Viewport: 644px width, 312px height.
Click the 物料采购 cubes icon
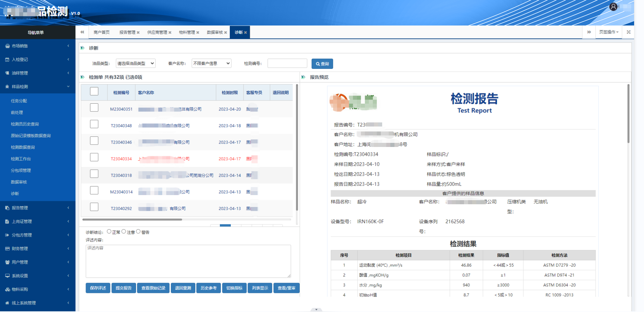point(7,289)
